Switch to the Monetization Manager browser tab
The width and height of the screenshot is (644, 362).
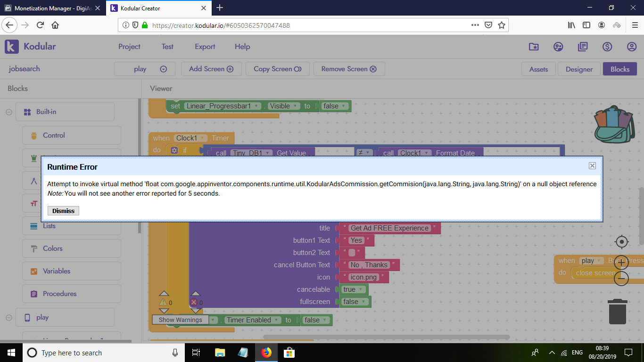pos(53,8)
